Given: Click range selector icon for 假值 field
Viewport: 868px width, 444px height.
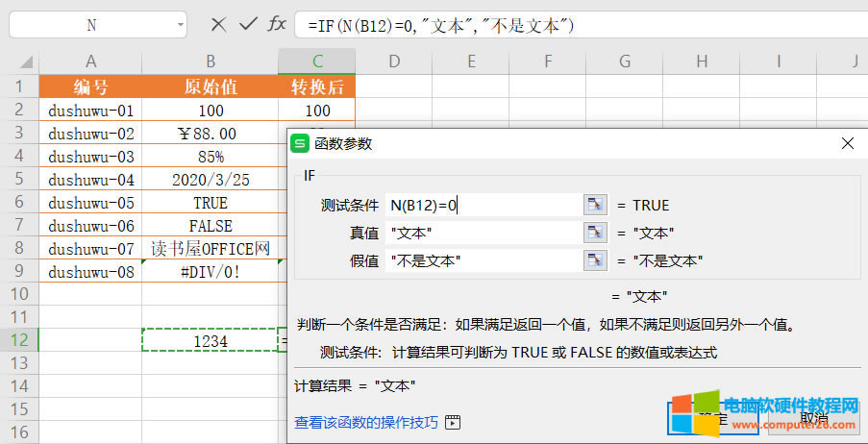Looking at the screenshot, I should (596, 260).
